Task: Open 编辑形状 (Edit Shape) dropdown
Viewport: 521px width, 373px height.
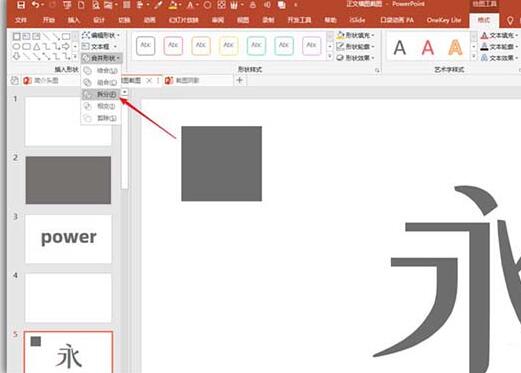Action: click(x=101, y=35)
